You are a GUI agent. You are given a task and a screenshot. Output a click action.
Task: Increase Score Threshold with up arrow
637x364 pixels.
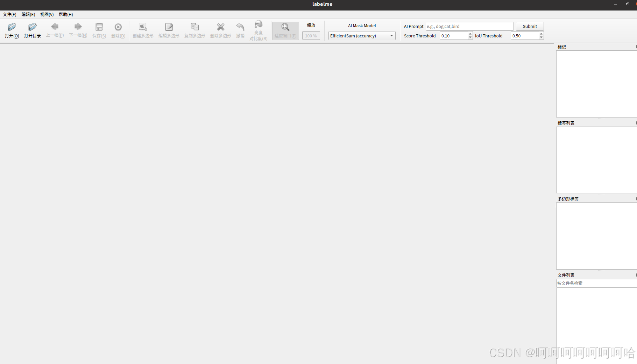pos(470,34)
